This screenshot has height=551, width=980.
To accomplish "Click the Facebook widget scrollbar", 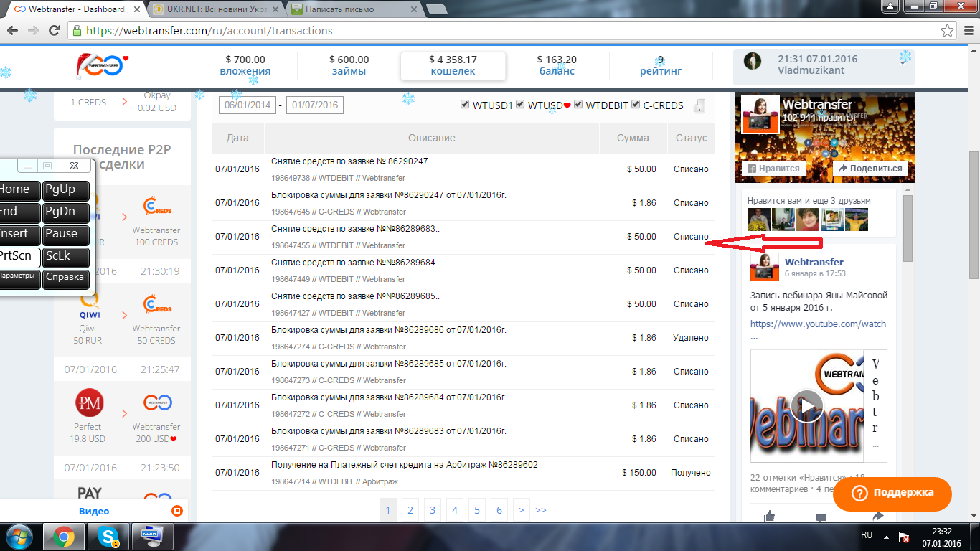I will (x=907, y=229).
